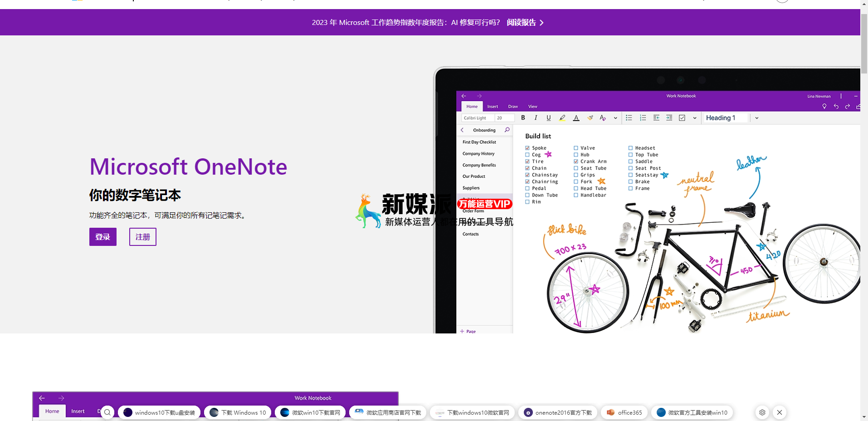Open the font size box showing 20
This screenshot has width=868, height=421.
click(x=504, y=118)
